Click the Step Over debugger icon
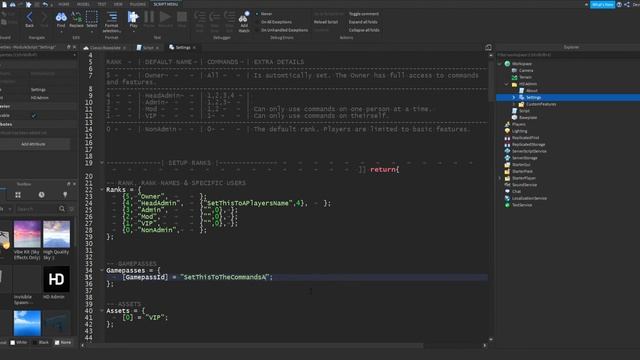 pyautogui.click(x=215, y=17)
